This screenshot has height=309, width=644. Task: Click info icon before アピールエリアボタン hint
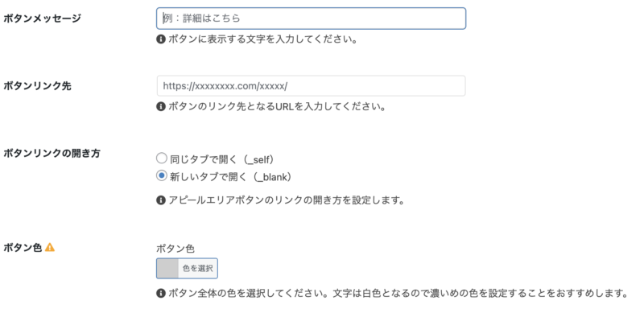click(x=161, y=200)
